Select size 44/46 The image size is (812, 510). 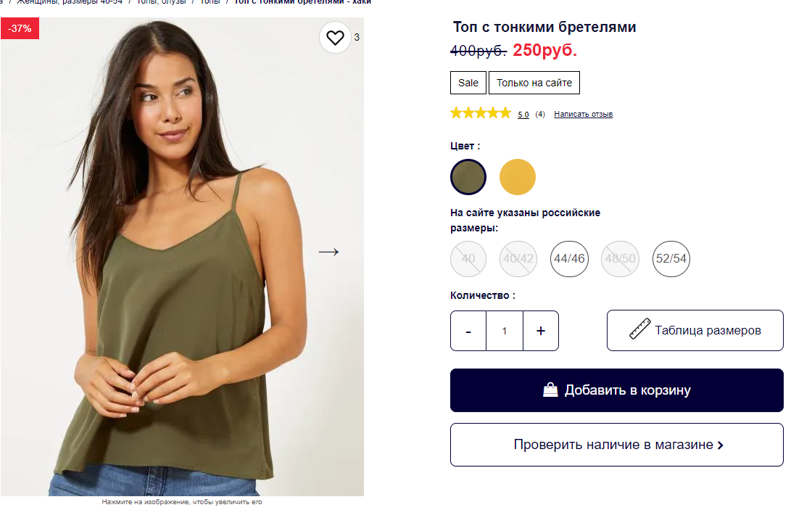point(569,259)
